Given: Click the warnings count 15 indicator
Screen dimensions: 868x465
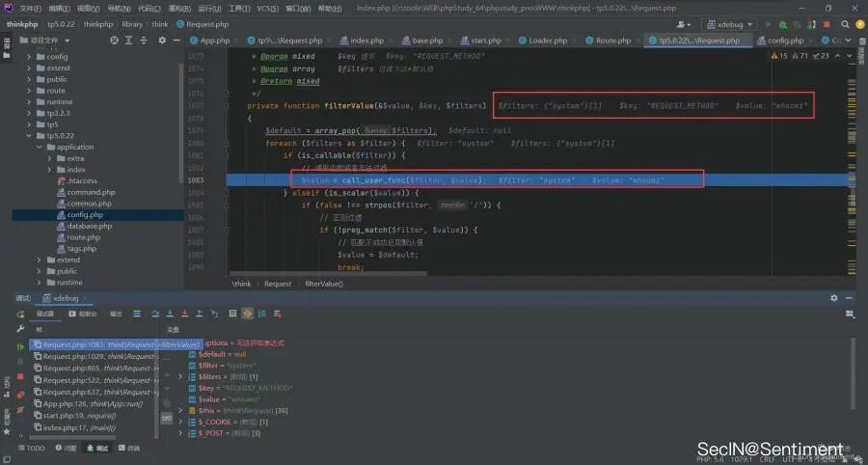Looking at the screenshot, I should [x=779, y=56].
